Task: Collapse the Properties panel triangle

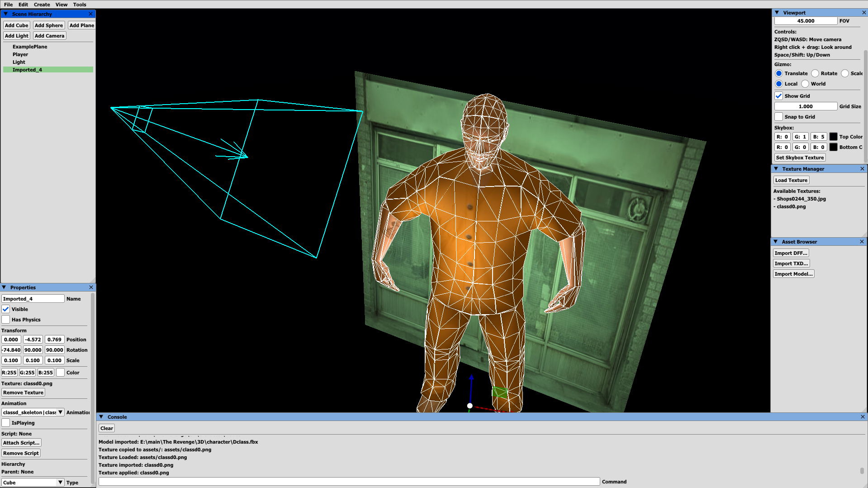Action: click(4, 287)
